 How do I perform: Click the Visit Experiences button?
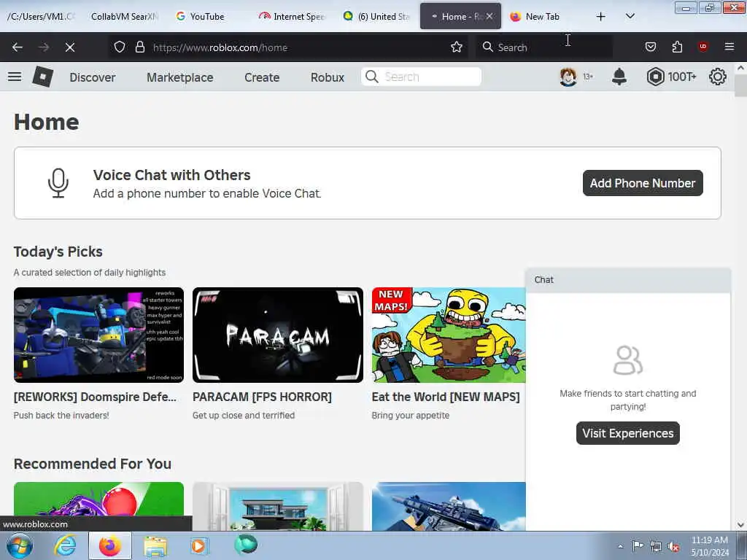[x=628, y=433]
